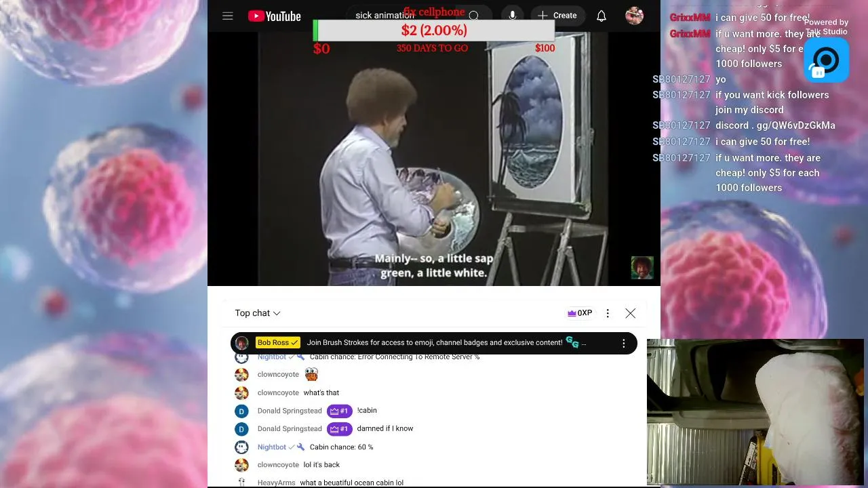This screenshot has height=488, width=868.
Task: Click the #1 badge beside damned if I know
Action: click(x=339, y=429)
